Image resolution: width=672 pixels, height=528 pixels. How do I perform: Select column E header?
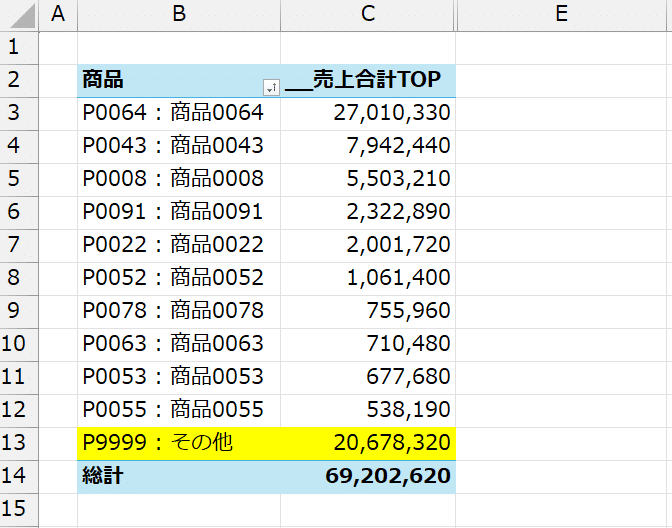[x=561, y=15]
